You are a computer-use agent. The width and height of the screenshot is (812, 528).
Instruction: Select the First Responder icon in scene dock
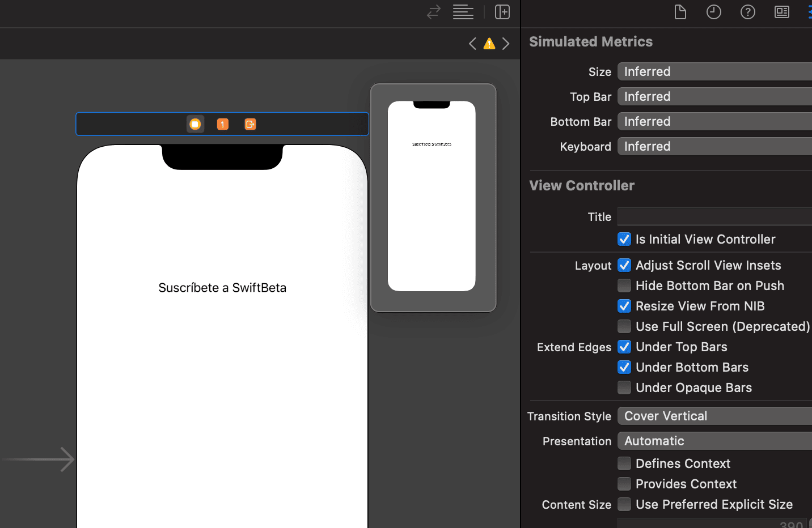223,124
